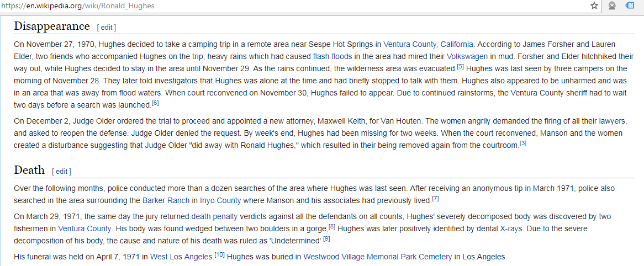Open the West Los Angeles link
644x266 pixels.
(182, 257)
